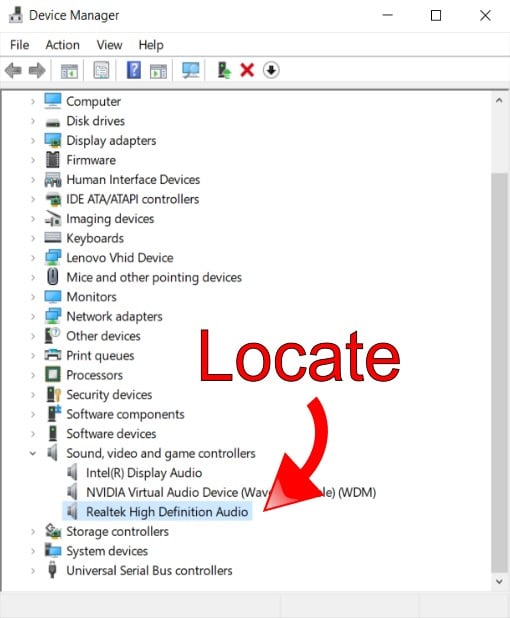
Task: Open the Help menu
Action: 151,45
